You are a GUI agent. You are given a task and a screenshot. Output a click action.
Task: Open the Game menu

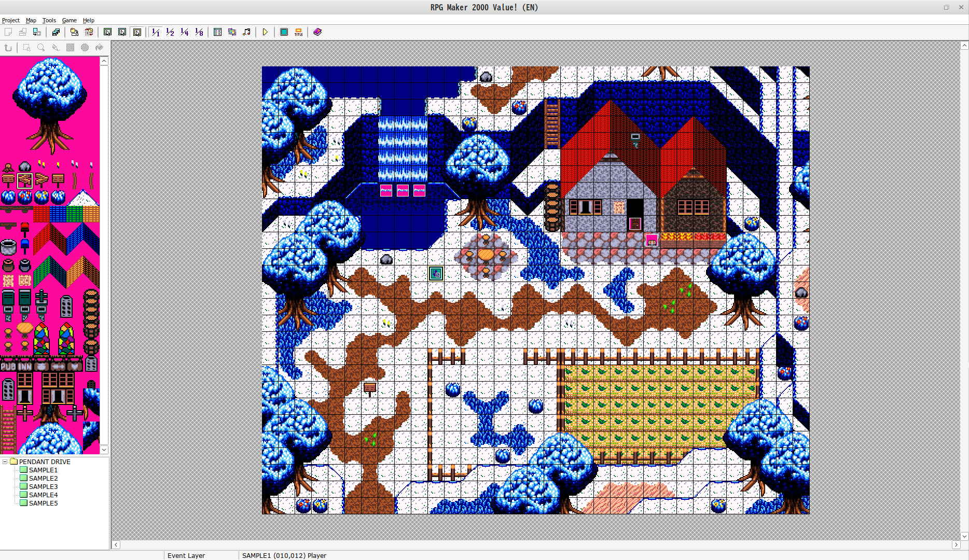point(69,20)
